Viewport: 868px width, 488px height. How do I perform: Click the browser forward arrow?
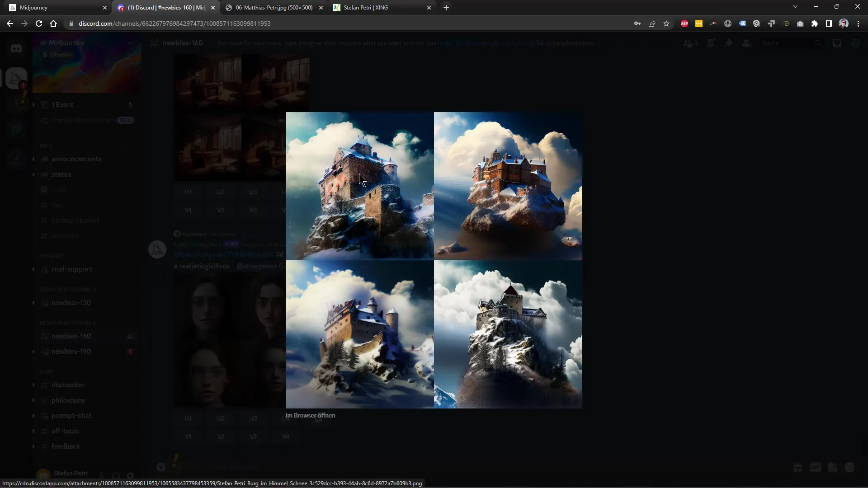point(24,23)
